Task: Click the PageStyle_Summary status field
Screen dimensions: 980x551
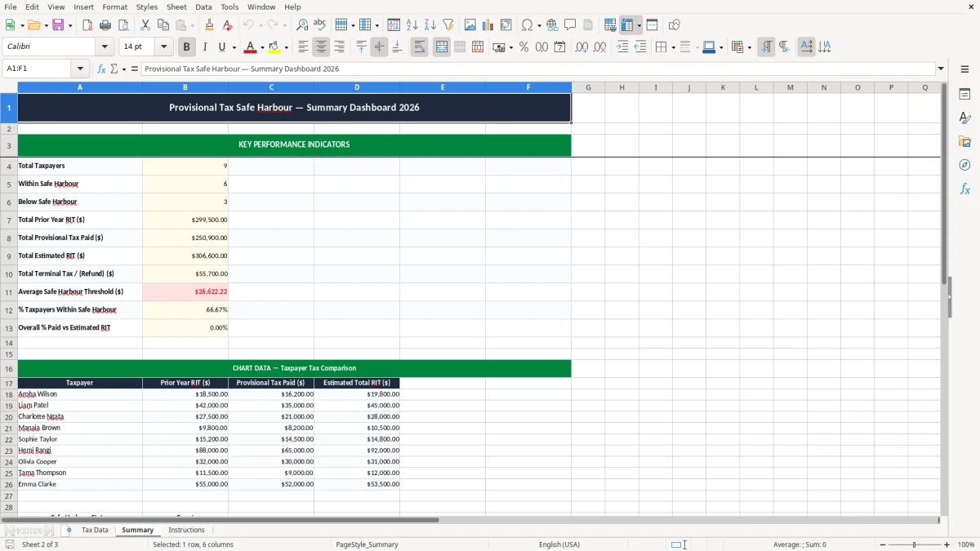Action: tap(367, 544)
